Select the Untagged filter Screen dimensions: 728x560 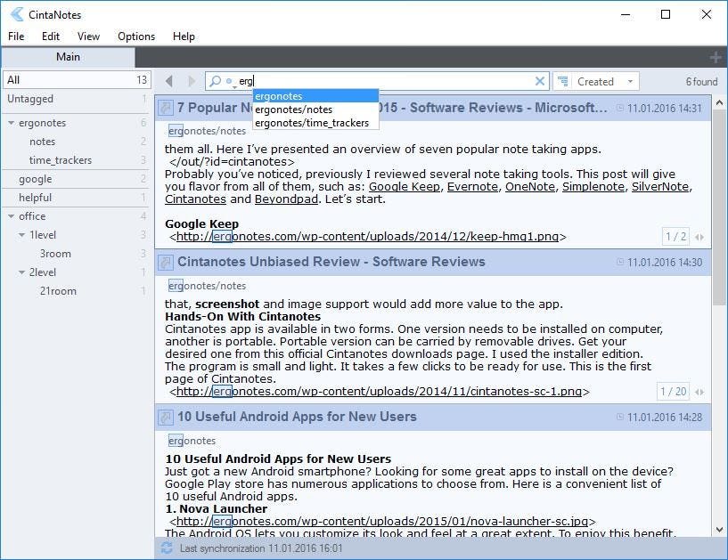[x=77, y=99]
